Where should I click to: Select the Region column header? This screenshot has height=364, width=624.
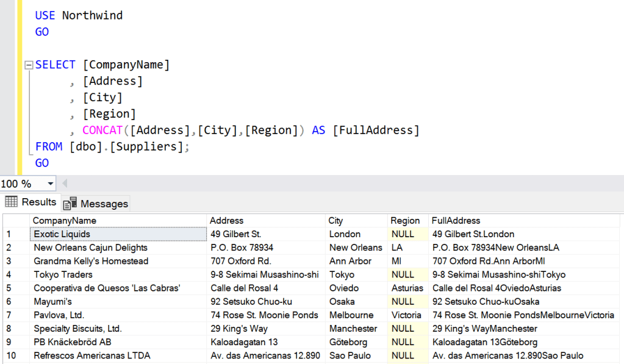(x=405, y=221)
